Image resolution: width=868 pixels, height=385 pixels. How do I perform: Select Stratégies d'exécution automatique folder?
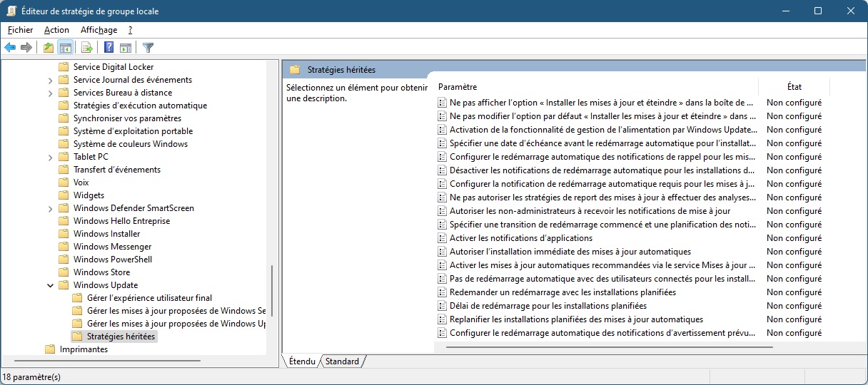point(140,106)
